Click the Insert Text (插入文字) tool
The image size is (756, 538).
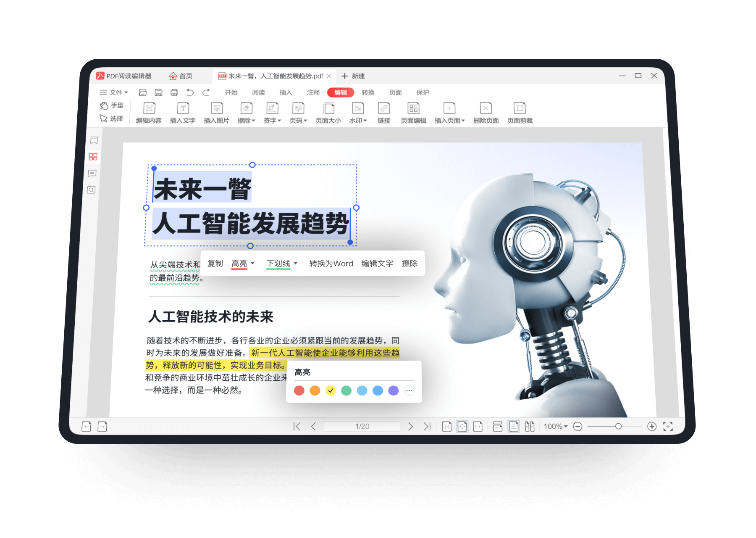(183, 113)
